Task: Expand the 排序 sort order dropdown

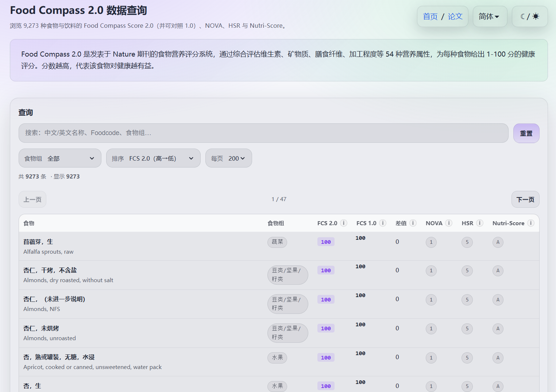Action: (153, 158)
